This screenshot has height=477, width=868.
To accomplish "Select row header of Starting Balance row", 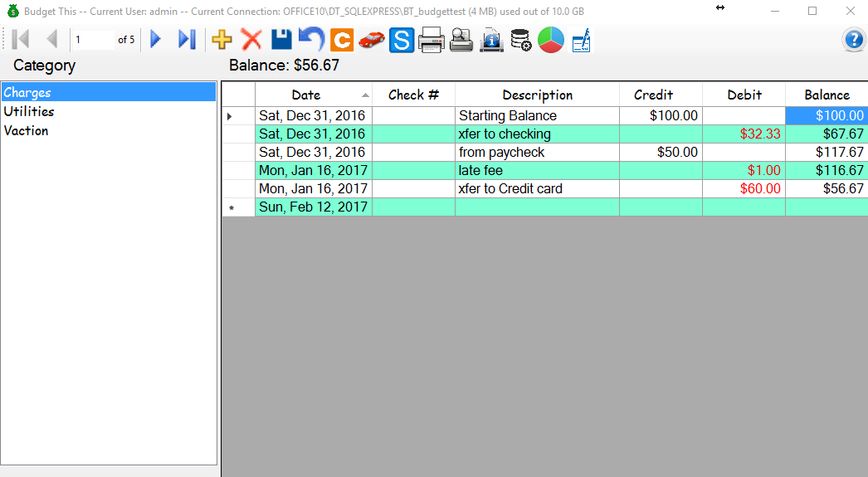I will (x=238, y=115).
